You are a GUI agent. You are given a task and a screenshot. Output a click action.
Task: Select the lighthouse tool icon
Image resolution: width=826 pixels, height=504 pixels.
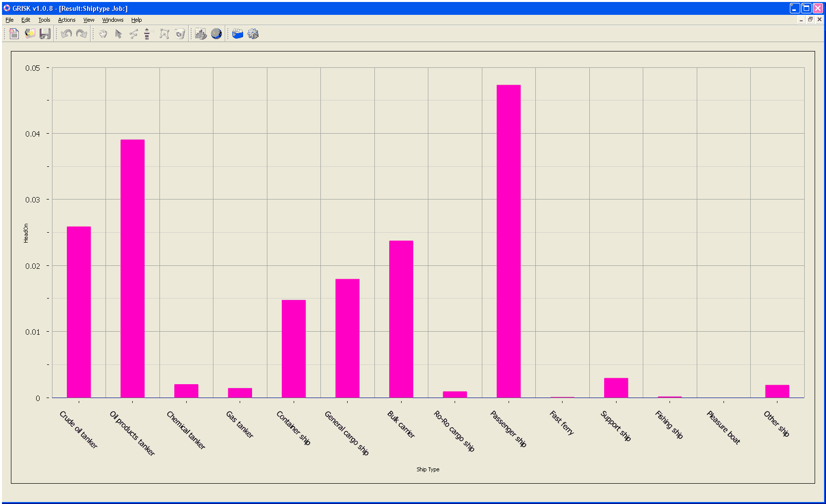click(x=147, y=34)
